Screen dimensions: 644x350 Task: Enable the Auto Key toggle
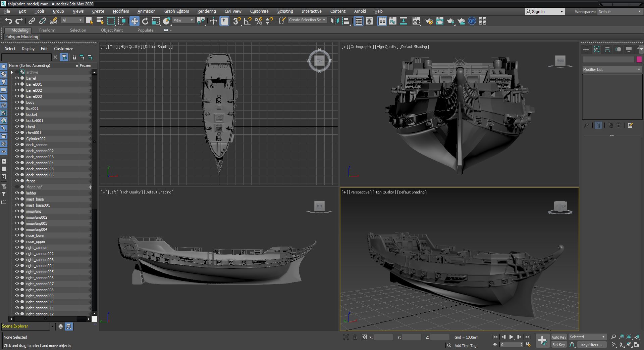tap(559, 337)
